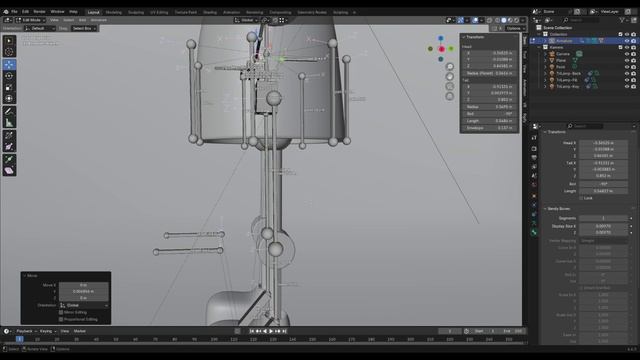Open Orientation Default dropdown
The height and width of the screenshot is (360, 640).
tap(40, 29)
